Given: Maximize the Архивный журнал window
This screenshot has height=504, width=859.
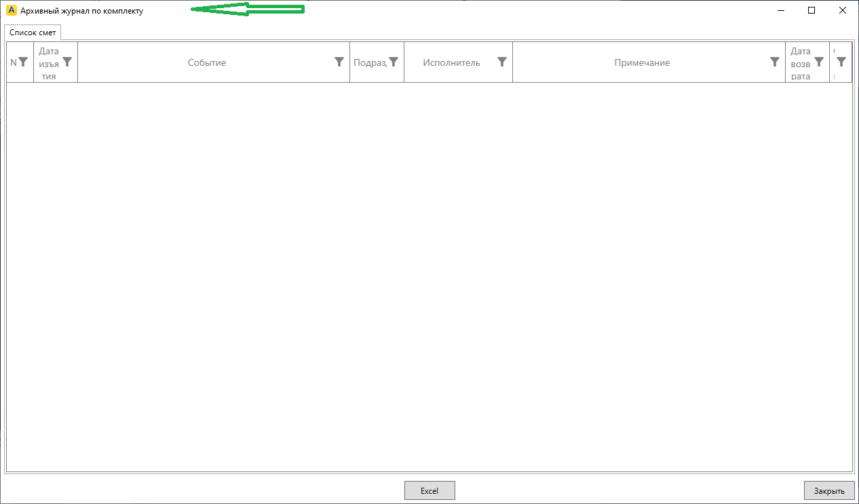Looking at the screenshot, I should pyautogui.click(x=812, y=10).
